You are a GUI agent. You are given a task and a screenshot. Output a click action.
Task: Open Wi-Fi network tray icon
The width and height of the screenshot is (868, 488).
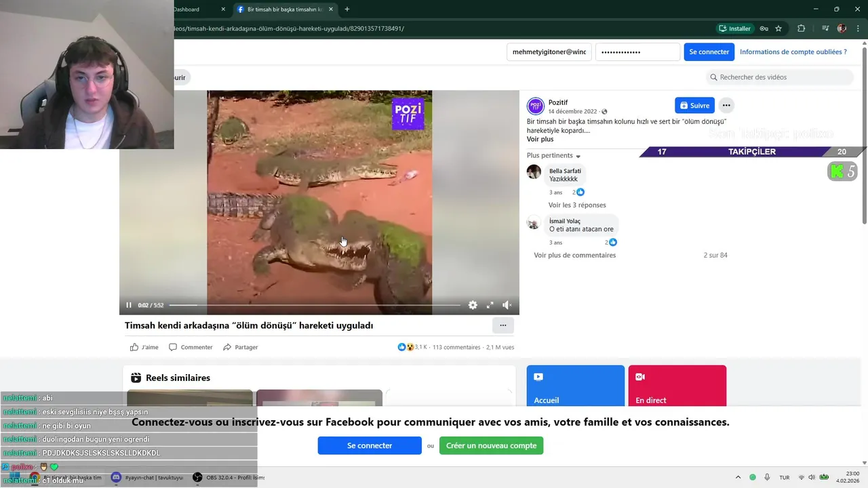click(801, 477)
